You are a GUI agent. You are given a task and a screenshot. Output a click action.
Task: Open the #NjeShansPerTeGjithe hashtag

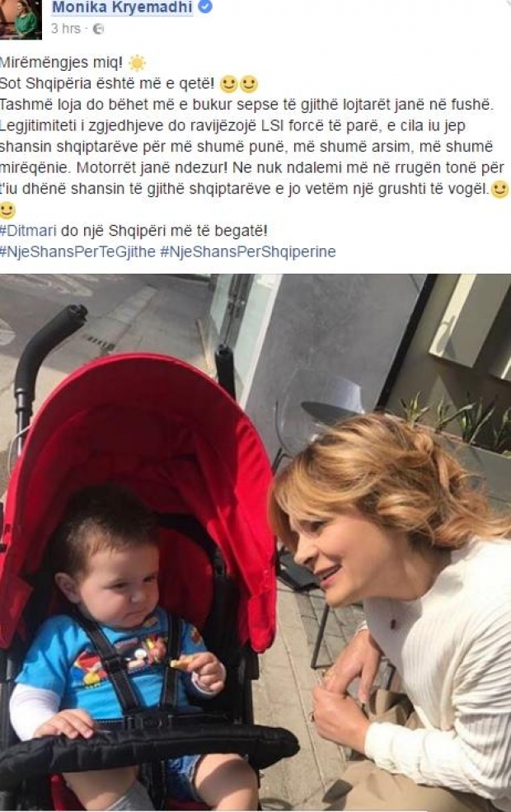pyautogui.click(x=77, y=251)
